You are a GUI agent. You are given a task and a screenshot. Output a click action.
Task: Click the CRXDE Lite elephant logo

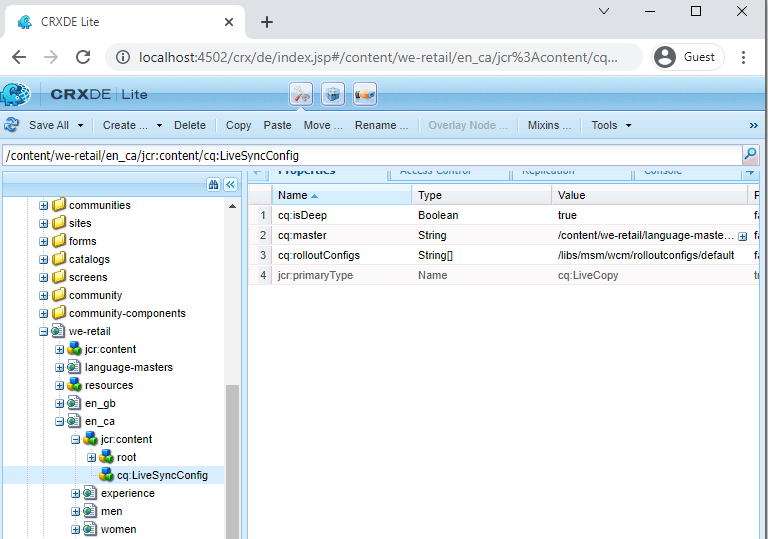[x=15, y=94]
